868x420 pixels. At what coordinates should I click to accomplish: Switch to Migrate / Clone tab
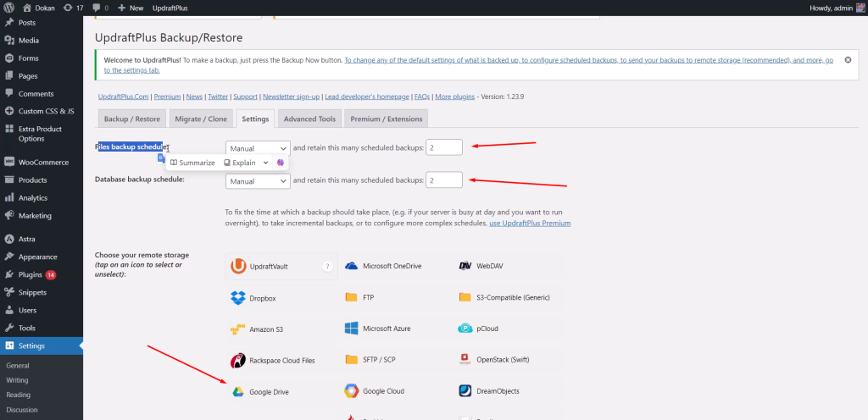[201, 119]
